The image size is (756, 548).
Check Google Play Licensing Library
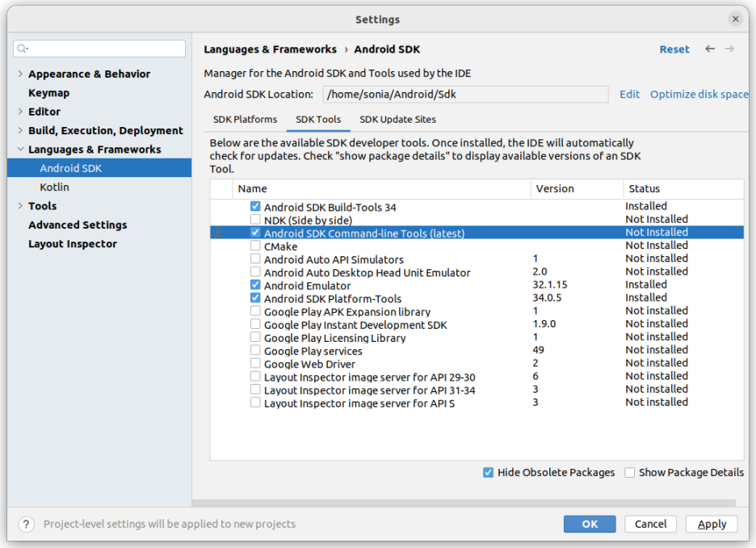pos(255,337)
